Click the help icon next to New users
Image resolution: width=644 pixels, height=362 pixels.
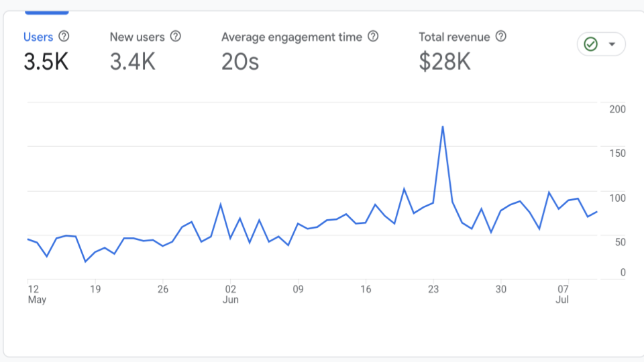(x=175, y=36)
